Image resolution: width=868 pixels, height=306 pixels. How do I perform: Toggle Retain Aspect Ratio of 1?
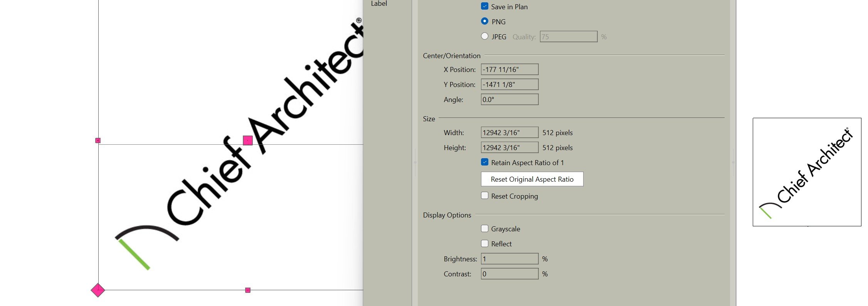pos(484,162)
